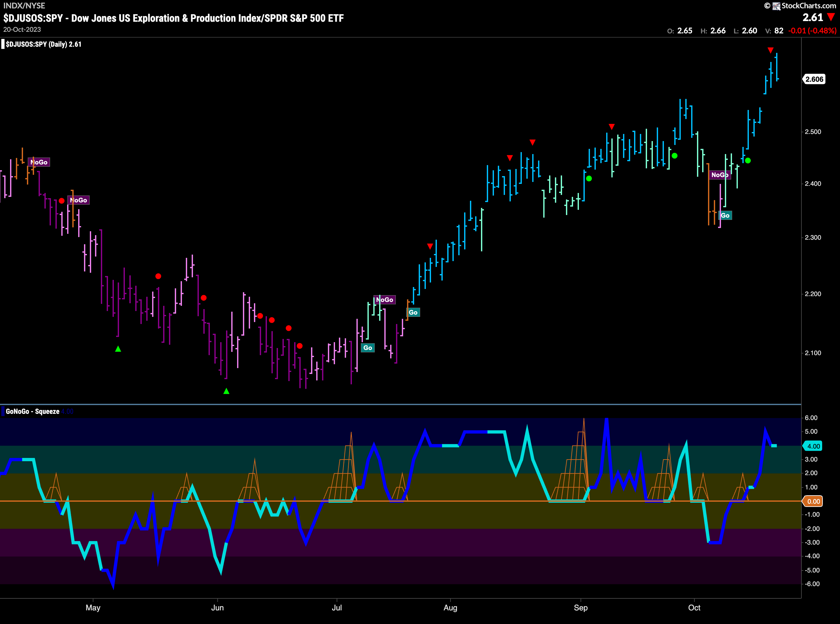Click the orange 0.00 zero-line tag

pos(813,501)
